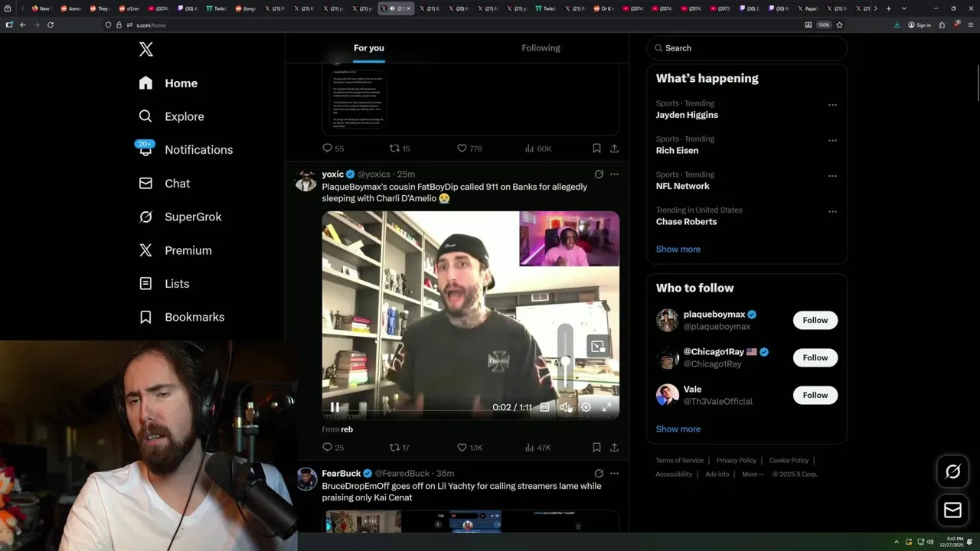Open more options for Chase Roberts trend
The height and width of the screenshot is (551, 980).
click(x=832, y=212)
